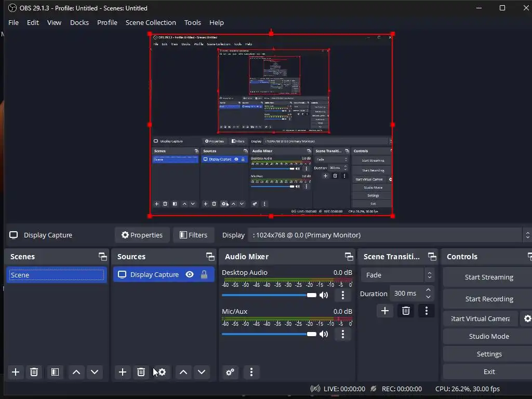Enable Studio Mode
Image resolution: width=532 pixels, height=399 pixels.
(x=488, y=336)
